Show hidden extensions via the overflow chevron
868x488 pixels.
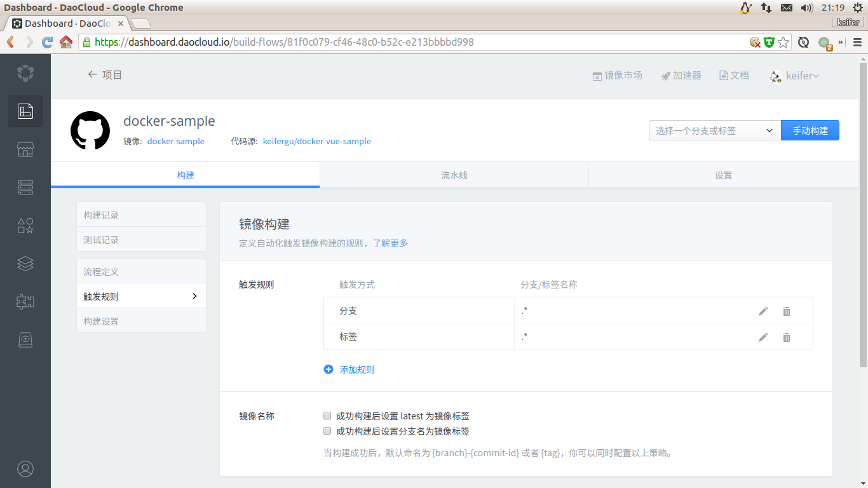(x=841, y=43)
